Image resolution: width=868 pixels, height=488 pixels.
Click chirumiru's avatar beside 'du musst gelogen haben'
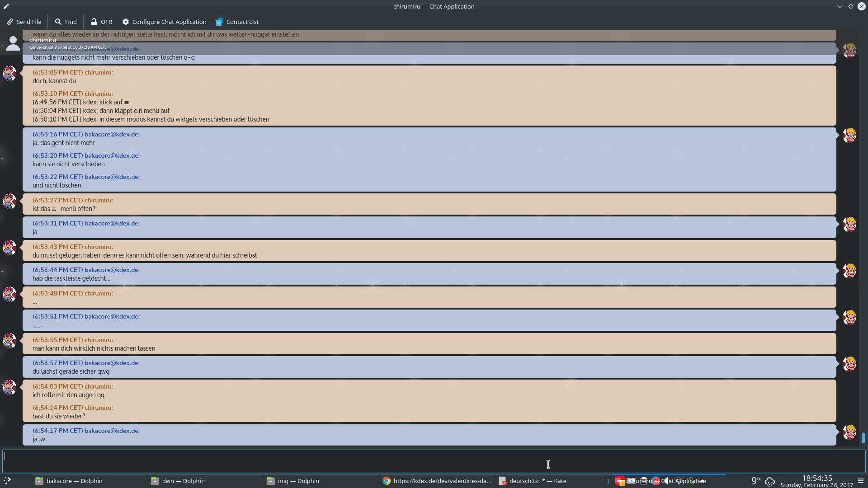coord(9,248)
